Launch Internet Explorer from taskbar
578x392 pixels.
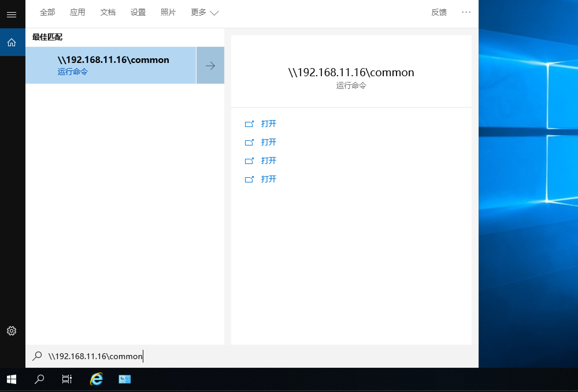click(x=96, y=379)
